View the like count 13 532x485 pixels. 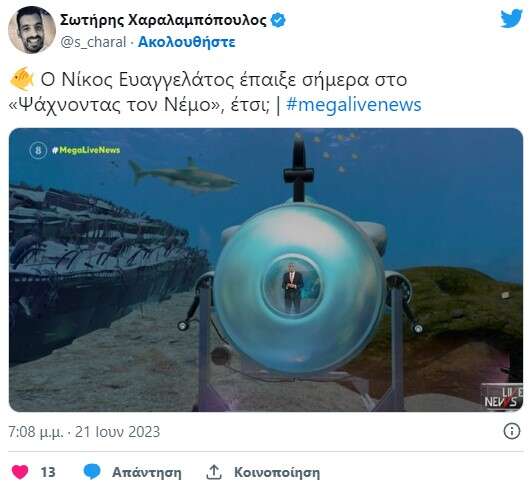[x=48, y=472]
